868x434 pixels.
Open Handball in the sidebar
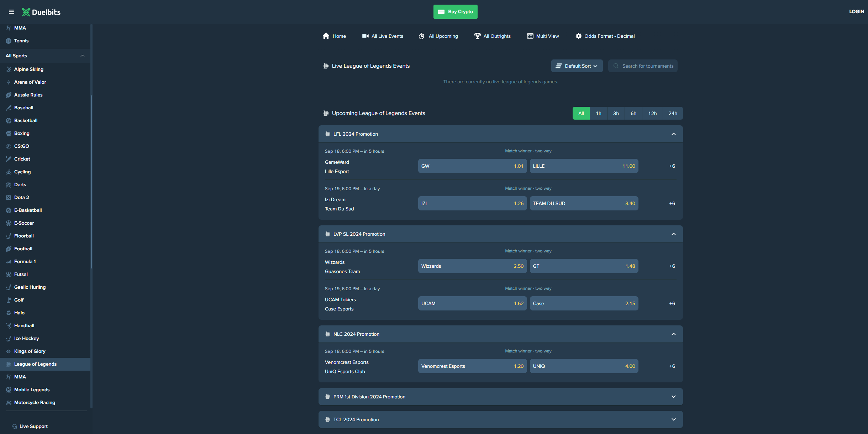pyautogui.click(x=45, y=326)
